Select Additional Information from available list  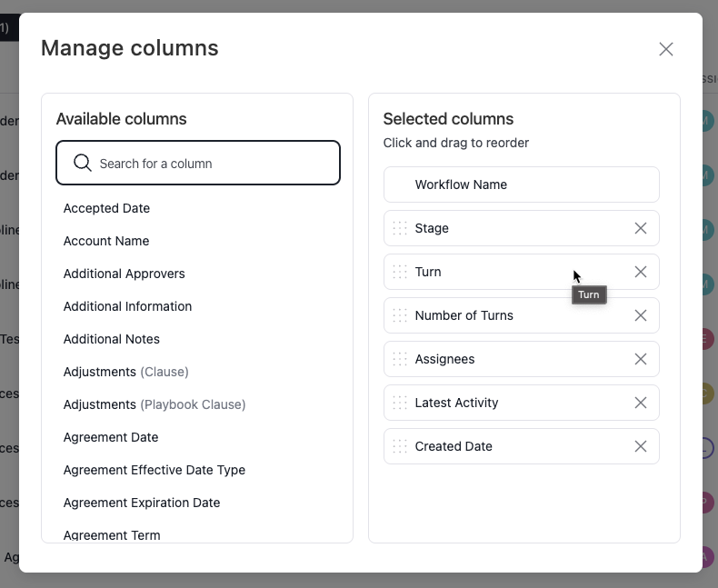click(x=127, y=306)
